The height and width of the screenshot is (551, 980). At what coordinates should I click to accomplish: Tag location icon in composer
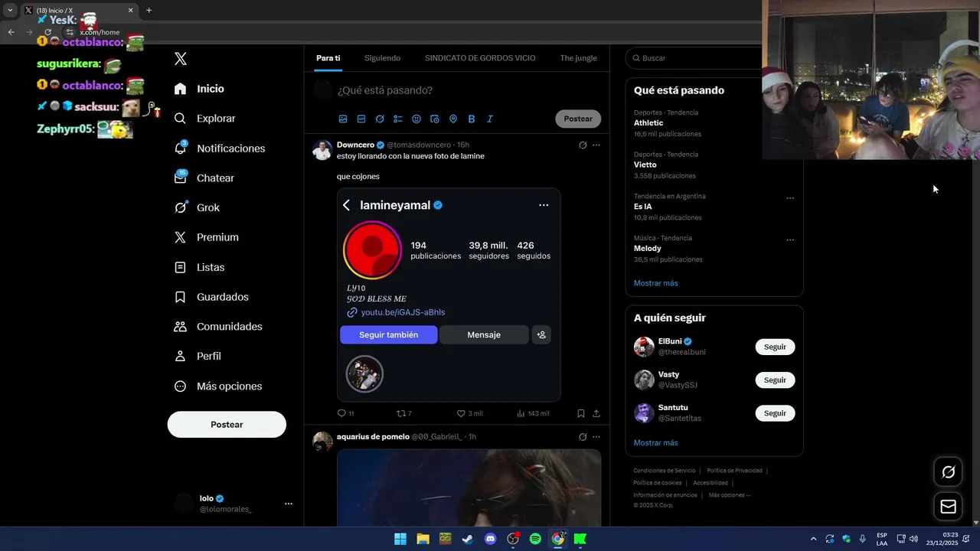click(453, 119)
